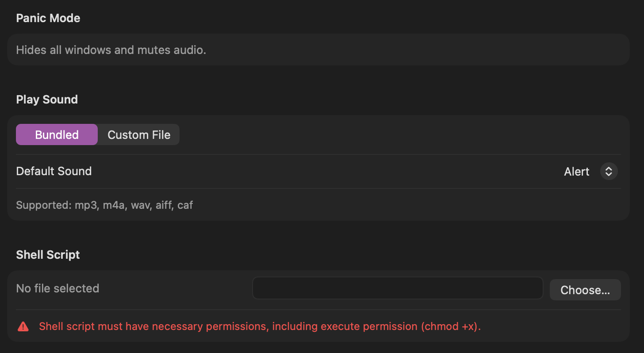Viewport: 644px width, 353px height.
Task: Click the supported formats text under Default Sound
Action: pos(104,205)
